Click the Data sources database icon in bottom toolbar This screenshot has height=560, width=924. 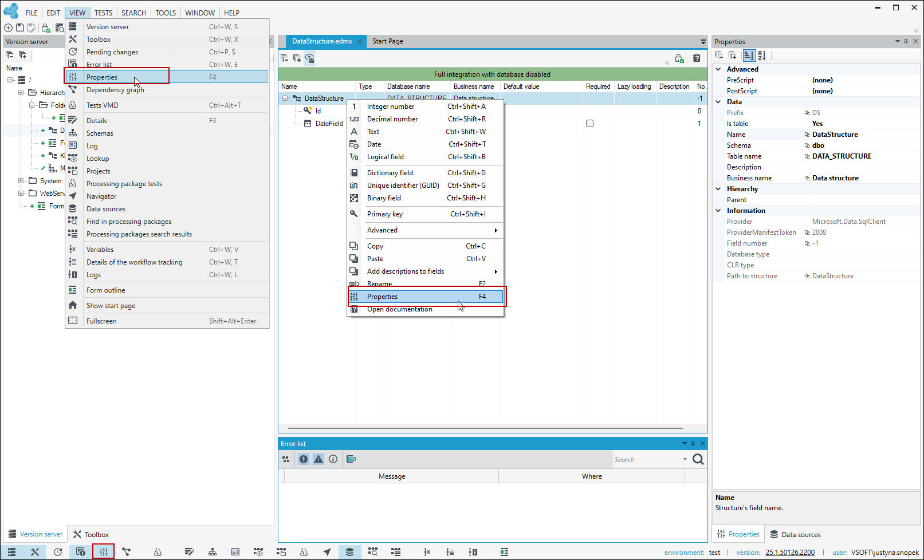point(349,552)
